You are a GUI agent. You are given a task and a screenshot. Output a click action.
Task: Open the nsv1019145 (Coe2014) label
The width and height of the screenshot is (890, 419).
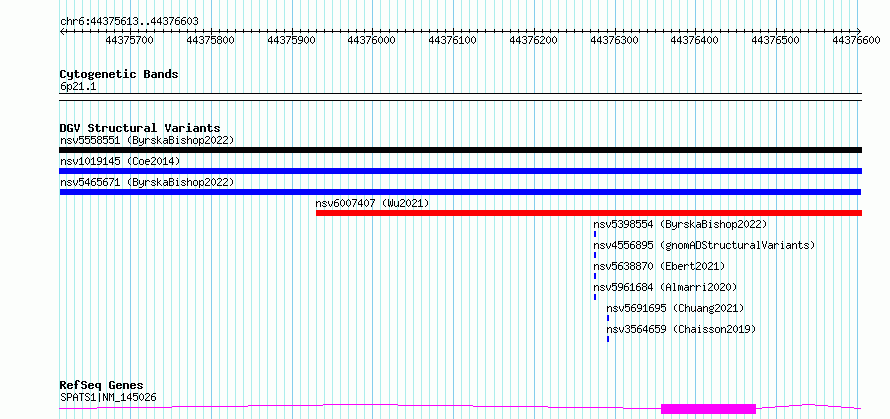coord(120,161)
